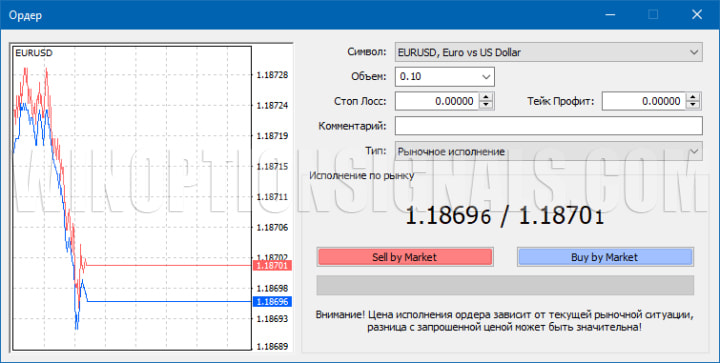Viewport: 720px width, 363px height.
Task: Click the Тейк Профит value field
Action: [x=644, y=101]
